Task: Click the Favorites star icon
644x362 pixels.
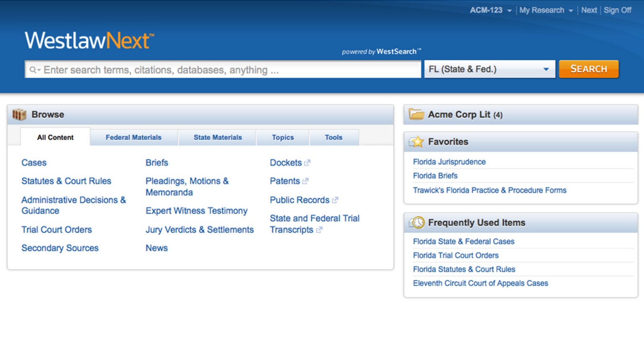Action: [x=417, y=142]
